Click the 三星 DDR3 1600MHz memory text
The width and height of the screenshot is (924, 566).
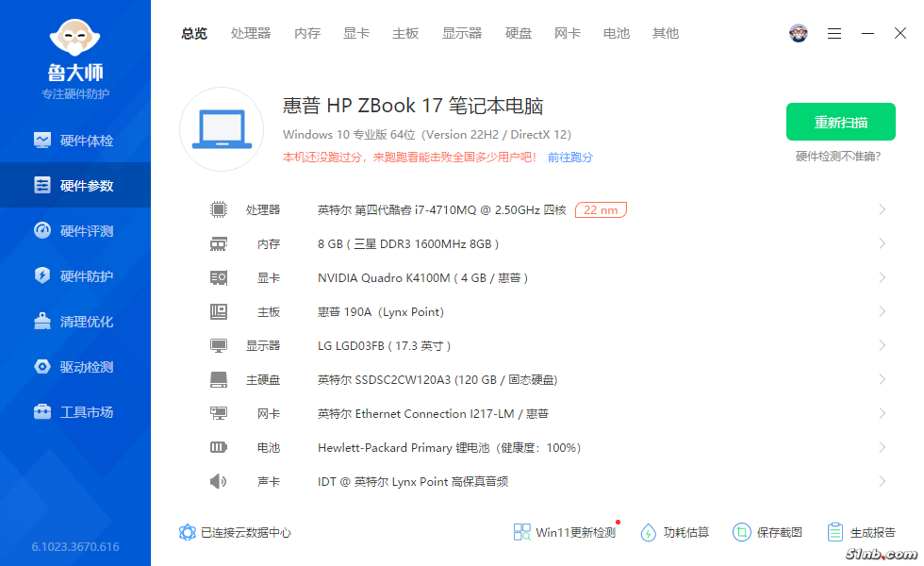click(407, 244)
